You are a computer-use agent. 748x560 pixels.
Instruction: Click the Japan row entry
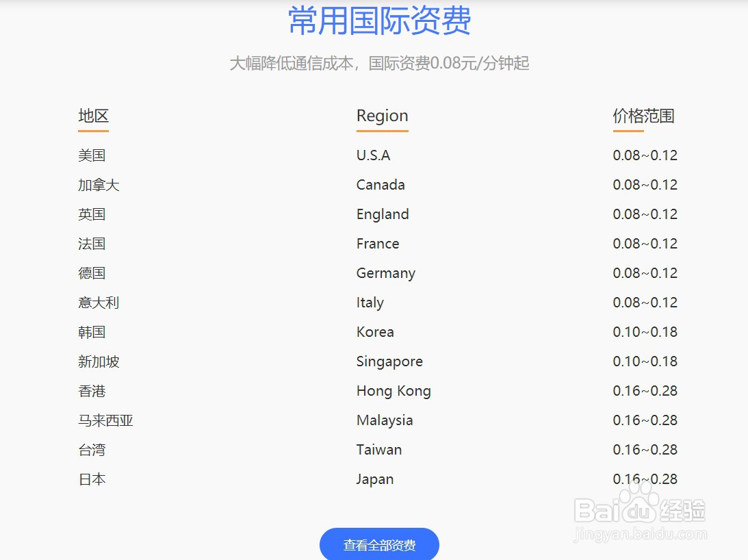click(375, 479)
